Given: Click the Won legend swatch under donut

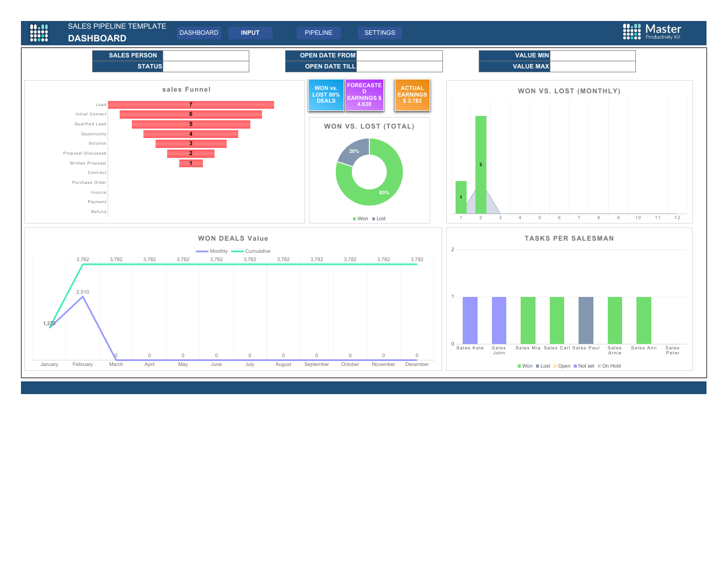Looking at the screenshot, I should [x=355, y=219].
